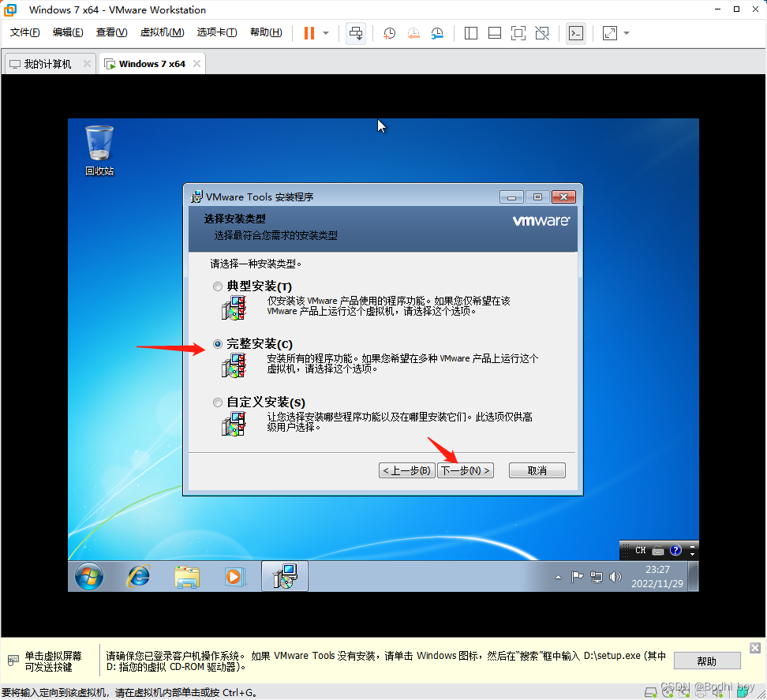The width and height of the screenshot is (767, 700).
Task: Dismiss the yellow hint bar
Action: click(755, 648)
